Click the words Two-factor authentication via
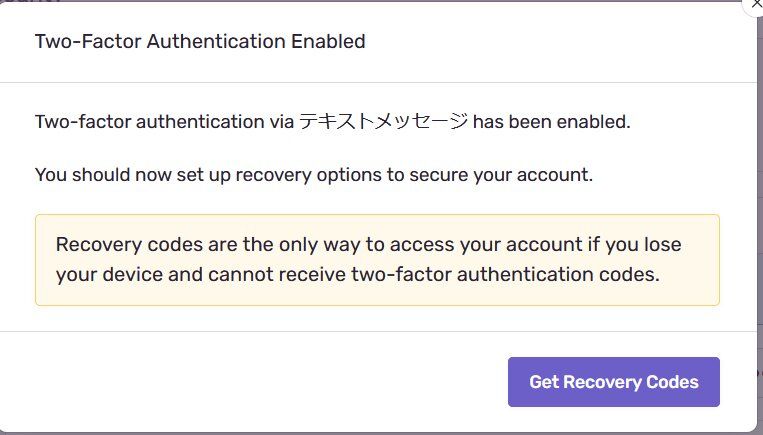This screenshot has height=435, width=763. pyautogui.click(x=164, y=122)
